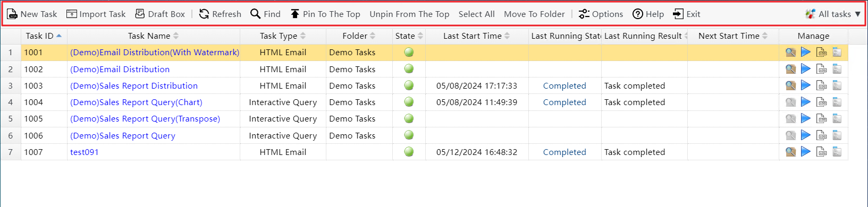Toggle the state indicator for test091

[x=409, y=152]
